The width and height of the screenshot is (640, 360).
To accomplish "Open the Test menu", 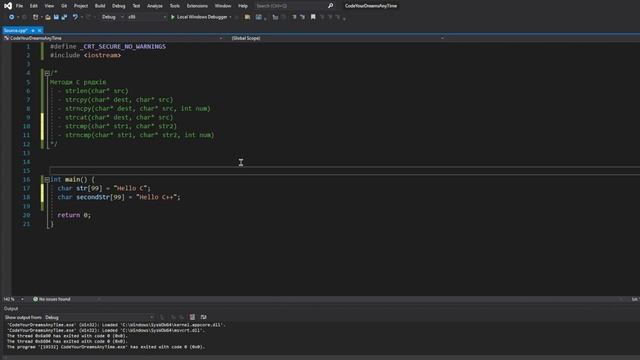I will (136, 6).
